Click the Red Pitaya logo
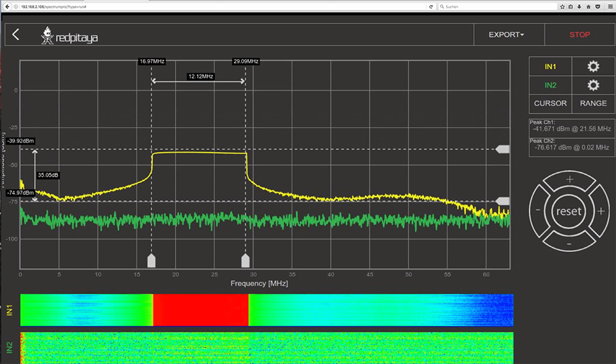Viewport: 616px width, 364px height. coord(70,36)
